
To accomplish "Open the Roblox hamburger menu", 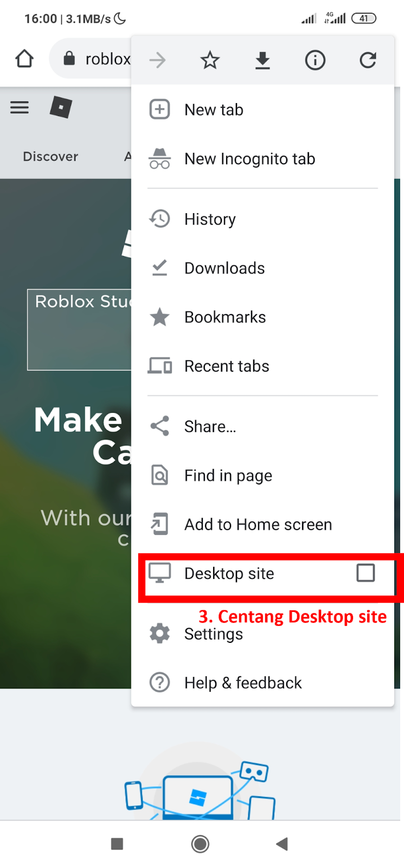I will [x=20, y=107].
